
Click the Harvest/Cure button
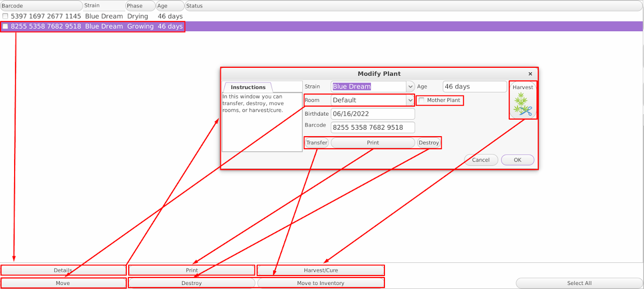(320, 270)
